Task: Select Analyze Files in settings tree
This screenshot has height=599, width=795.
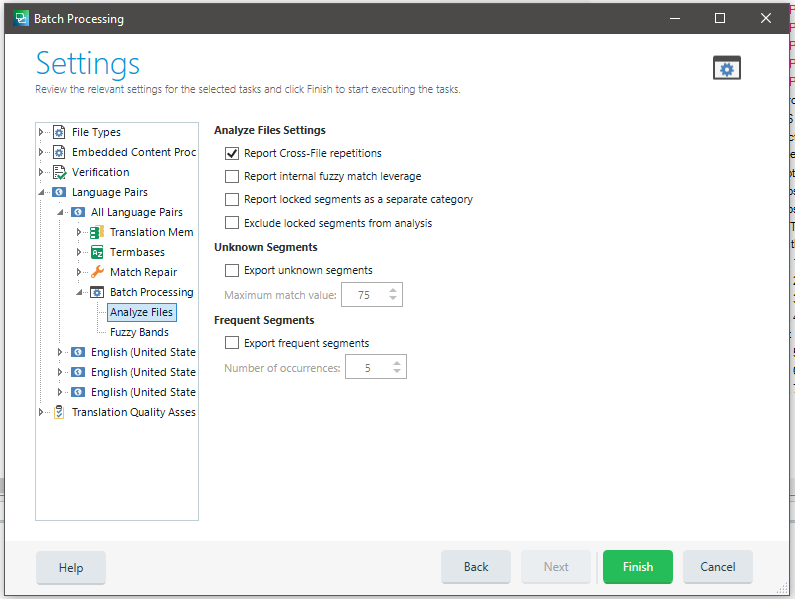Action: pyautogui.click(x=142, y=312)
